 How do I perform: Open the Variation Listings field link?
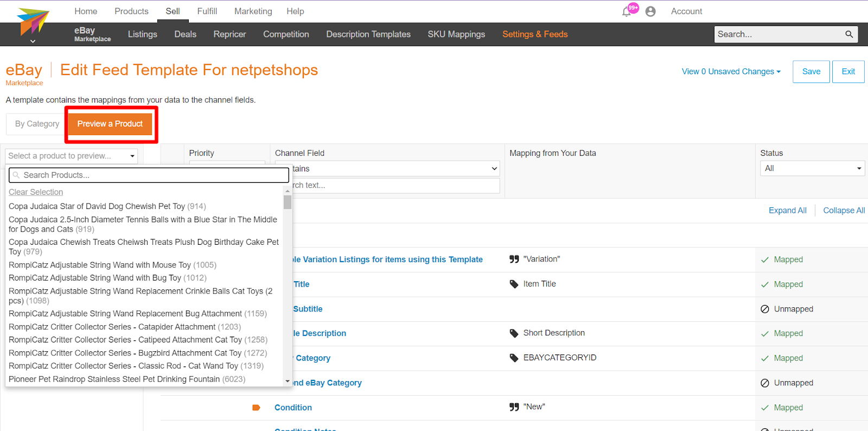point(387,259)
